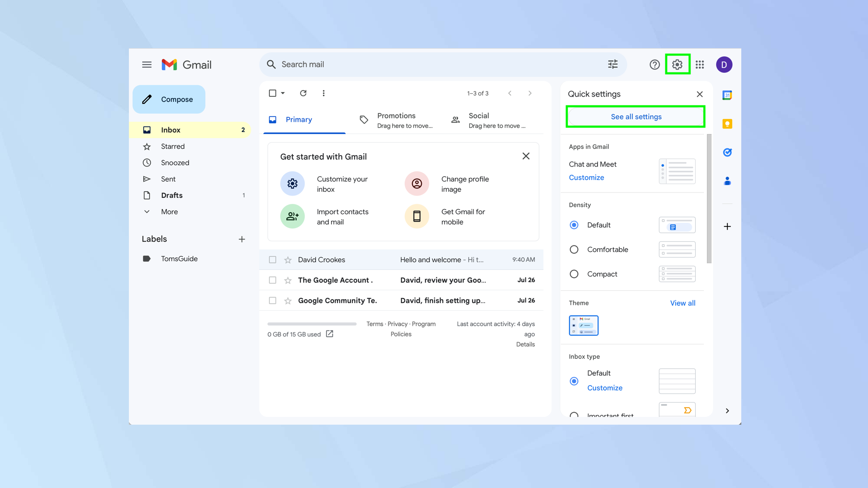Click the default theme thumbnail
The image size is (868, 488).
[584, 325]
